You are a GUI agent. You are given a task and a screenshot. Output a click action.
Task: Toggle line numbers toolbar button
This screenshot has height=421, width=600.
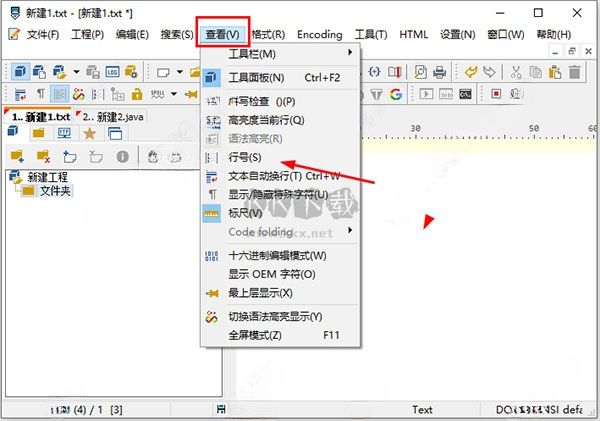(98, 94)
